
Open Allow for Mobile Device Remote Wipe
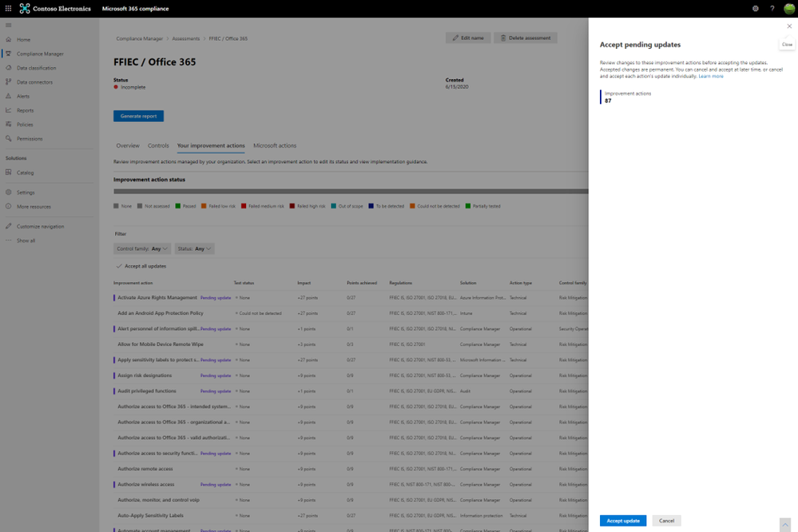[x=161, y=344]
